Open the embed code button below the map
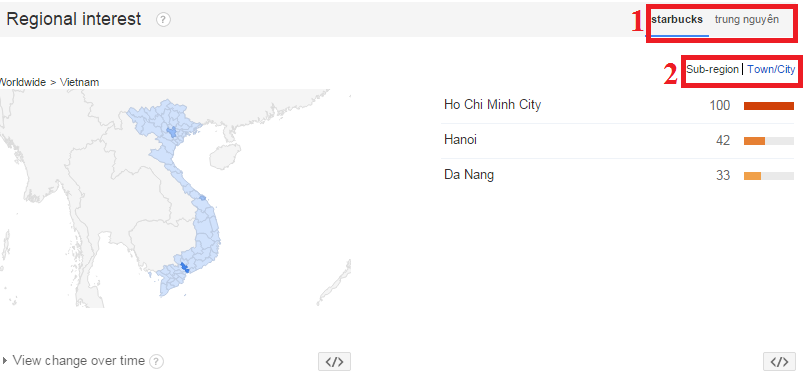 335,361
